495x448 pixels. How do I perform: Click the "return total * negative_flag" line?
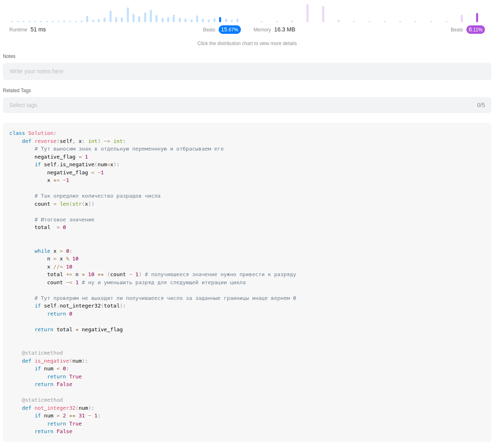coord(79,329)
